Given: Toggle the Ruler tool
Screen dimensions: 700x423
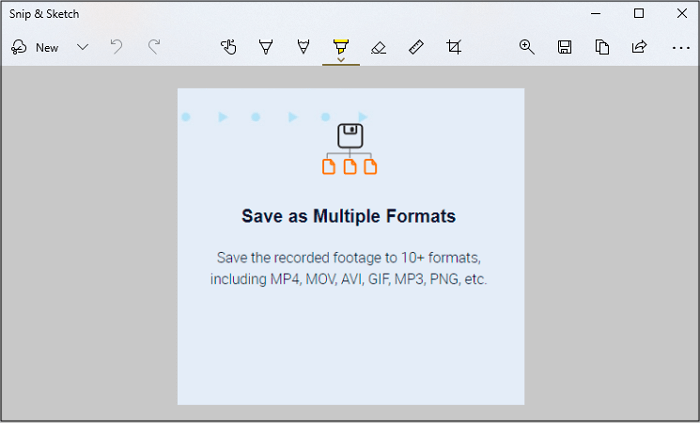Looking at the screenshot, I should coord(416,47).
